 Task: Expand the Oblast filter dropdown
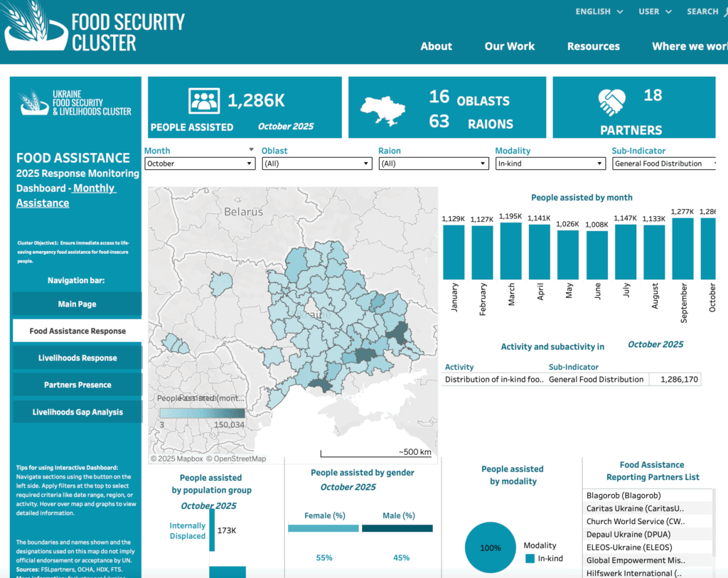(316, 164)
